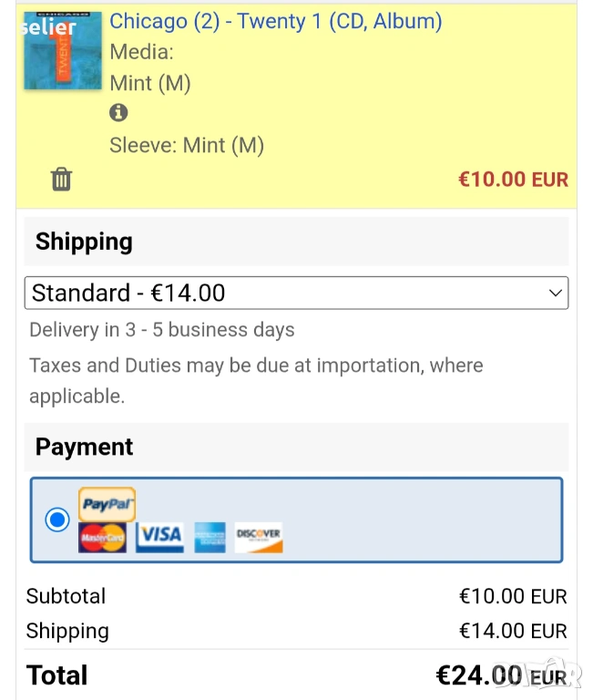Expand shipping options using the chevron arrow

(x=556, y=293)
